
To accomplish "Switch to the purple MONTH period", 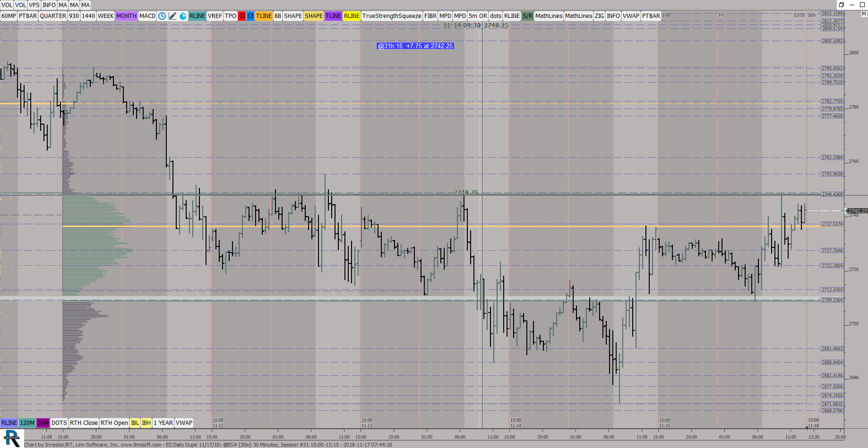I will tap(126, 16).
